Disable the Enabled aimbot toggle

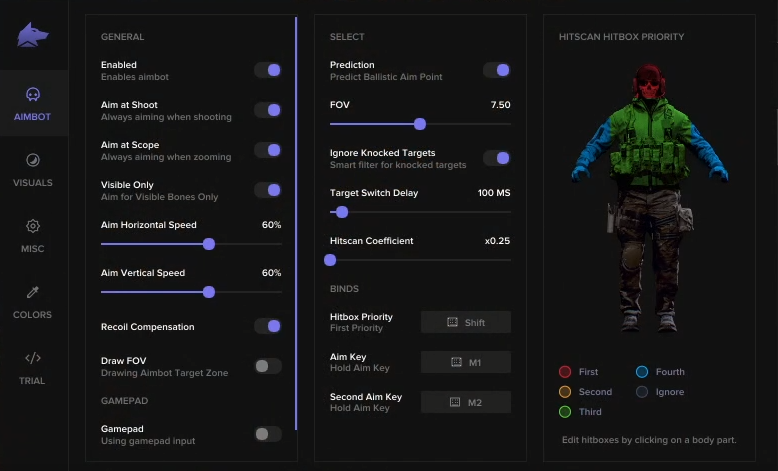click(267, 70)
